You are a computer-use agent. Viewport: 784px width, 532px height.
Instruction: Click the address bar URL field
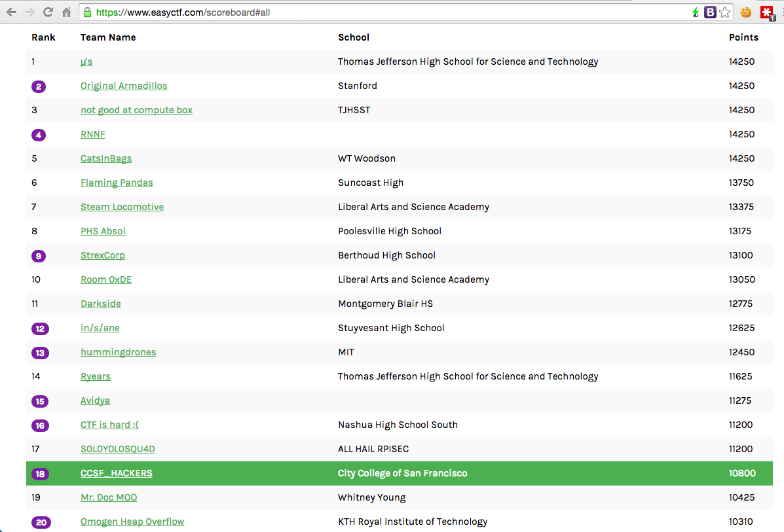[393, 12]
